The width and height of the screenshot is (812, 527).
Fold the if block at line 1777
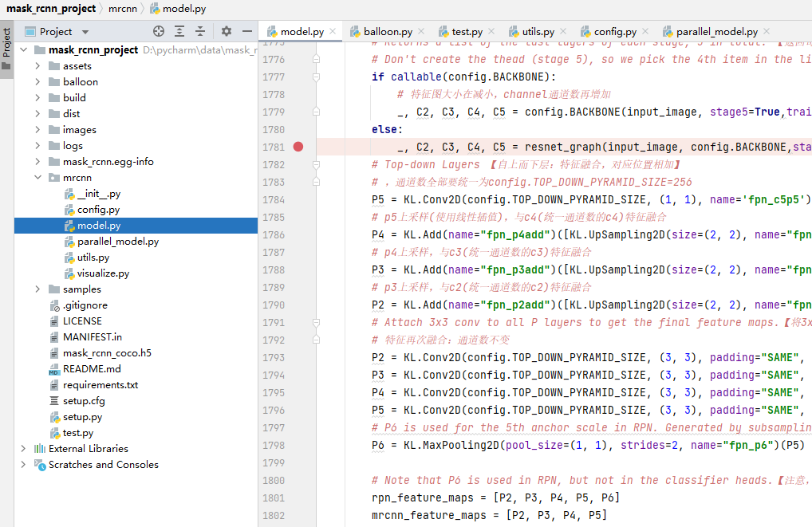316,77
